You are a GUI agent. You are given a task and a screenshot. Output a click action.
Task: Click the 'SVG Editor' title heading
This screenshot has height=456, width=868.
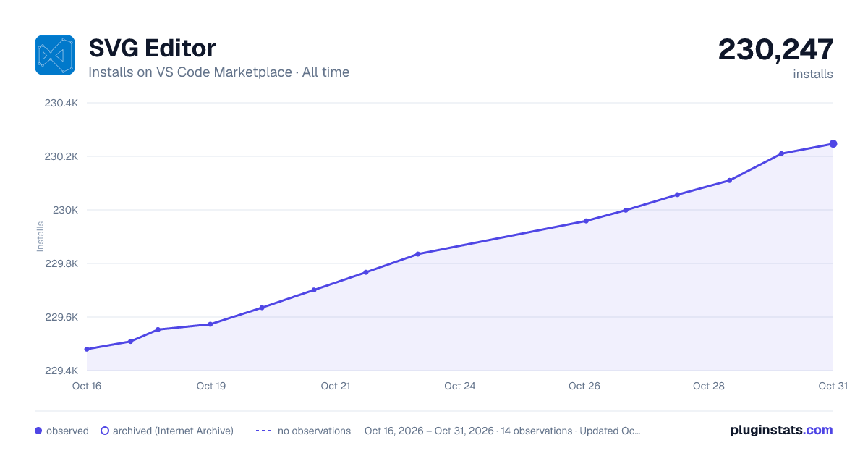[152, 48]
